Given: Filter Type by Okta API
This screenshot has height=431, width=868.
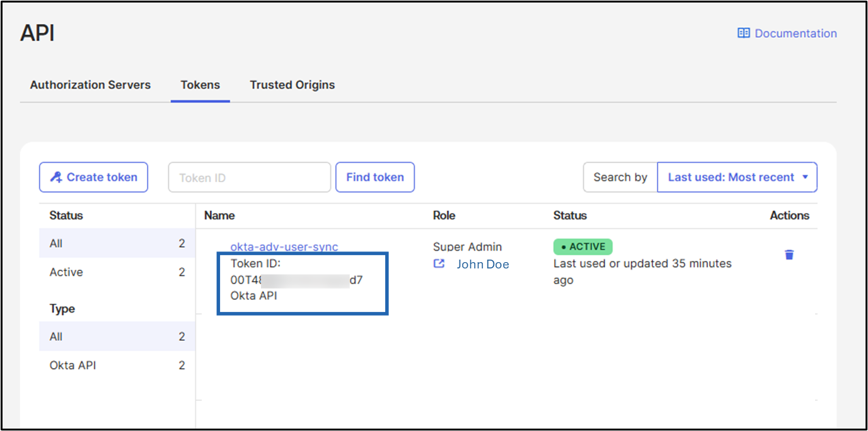Looking at the screenshot, I should 117,365.
